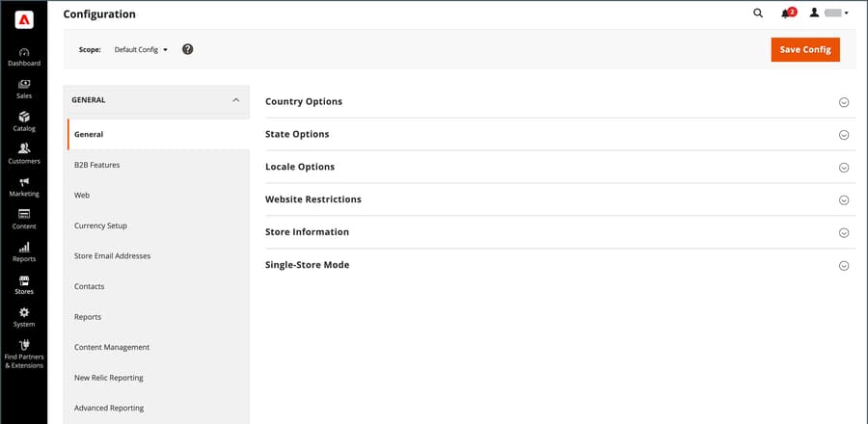868x424 pixels.
Task: Select the Currency Setup tab
Action: pyautogui.click(x=100, y=225)
